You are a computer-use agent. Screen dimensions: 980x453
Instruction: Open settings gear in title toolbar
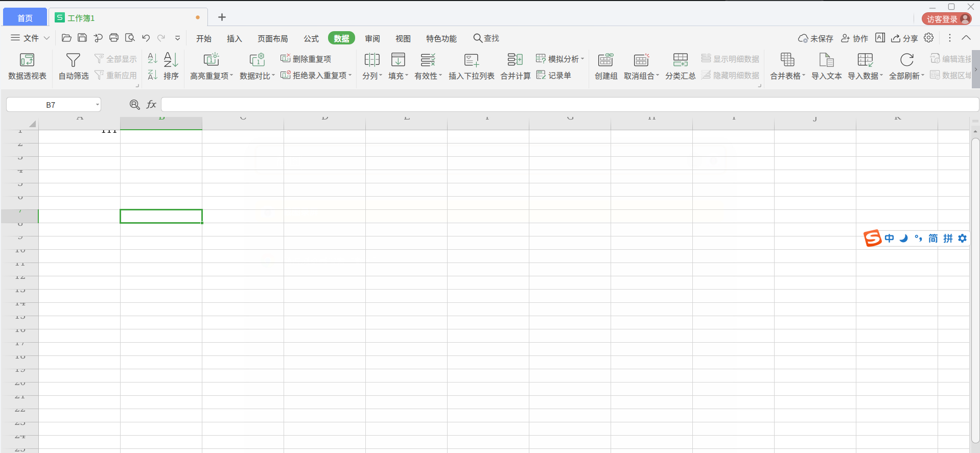tap(929, 38)
